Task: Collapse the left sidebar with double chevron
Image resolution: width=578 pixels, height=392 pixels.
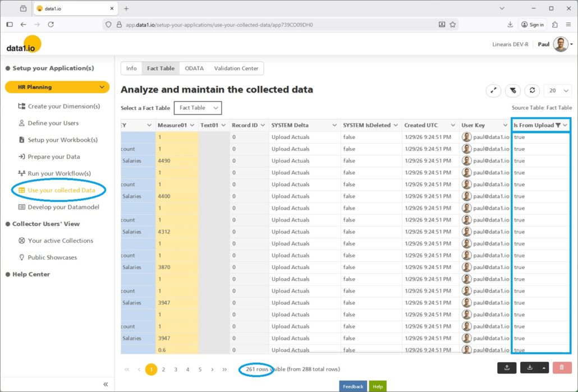Action: point(105,384)
